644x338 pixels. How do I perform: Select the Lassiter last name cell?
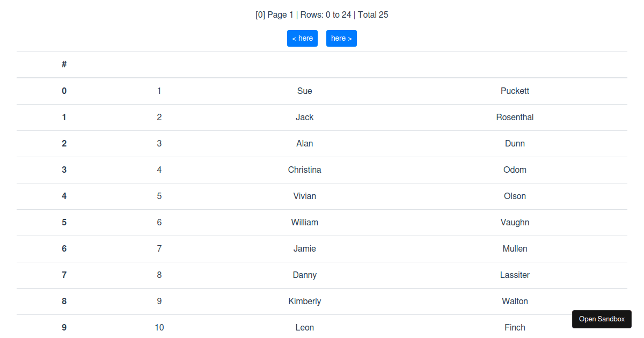[x=515, y=275]
